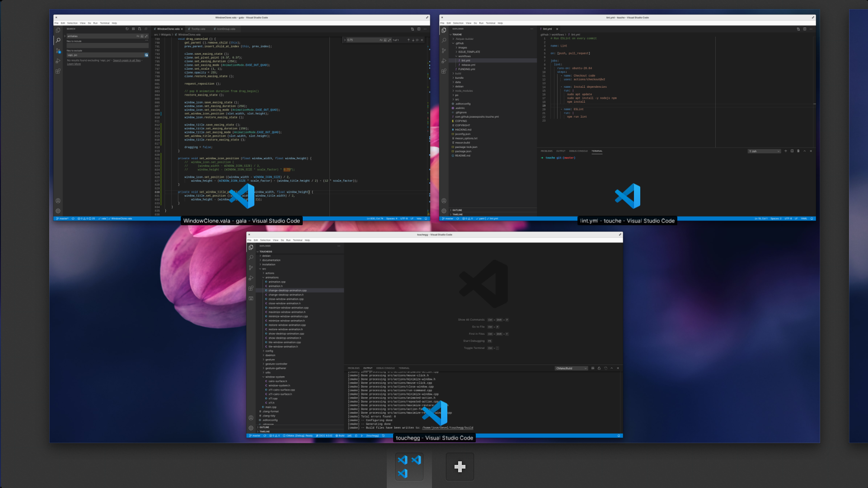Click the previous match arrow in gala find widget
Image resolution: width=868 pixels, height=488 pixels.
pos(408,40)
